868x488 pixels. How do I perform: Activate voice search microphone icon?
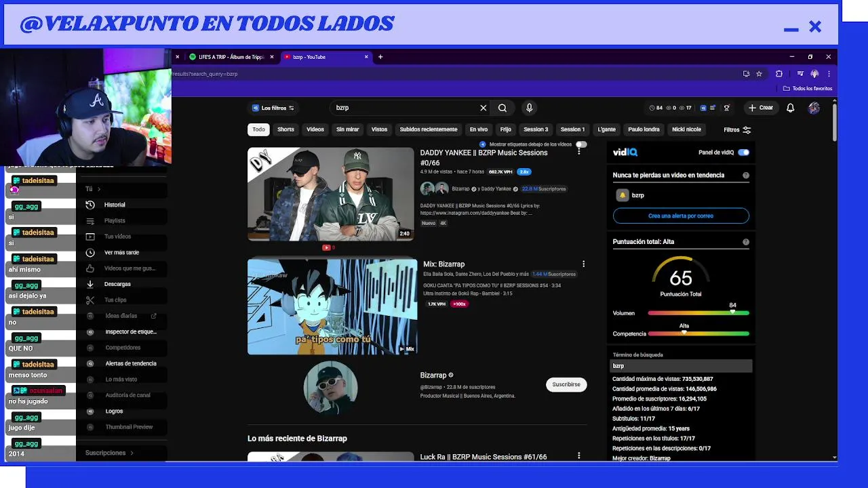click(530, 108)
